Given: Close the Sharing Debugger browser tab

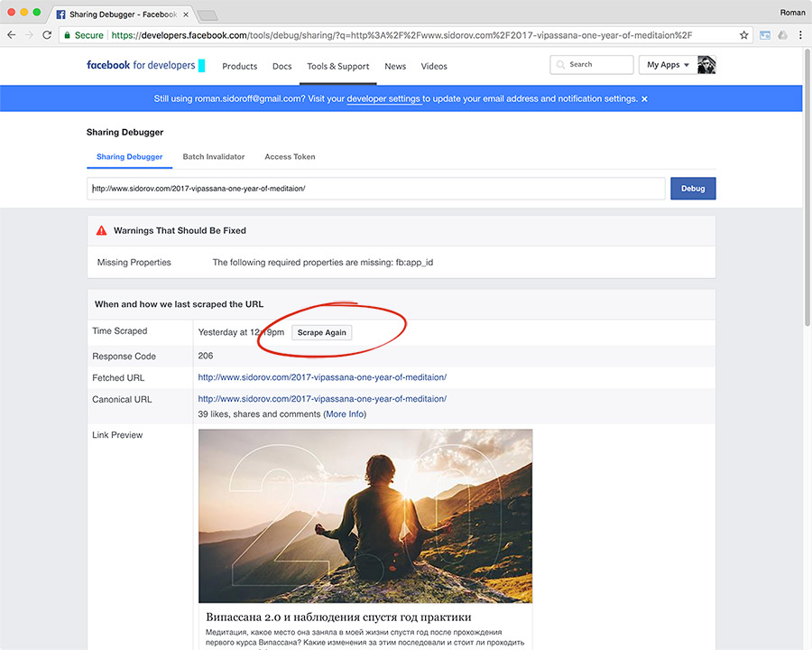Looking at the screenshot, I should point(185,14).
